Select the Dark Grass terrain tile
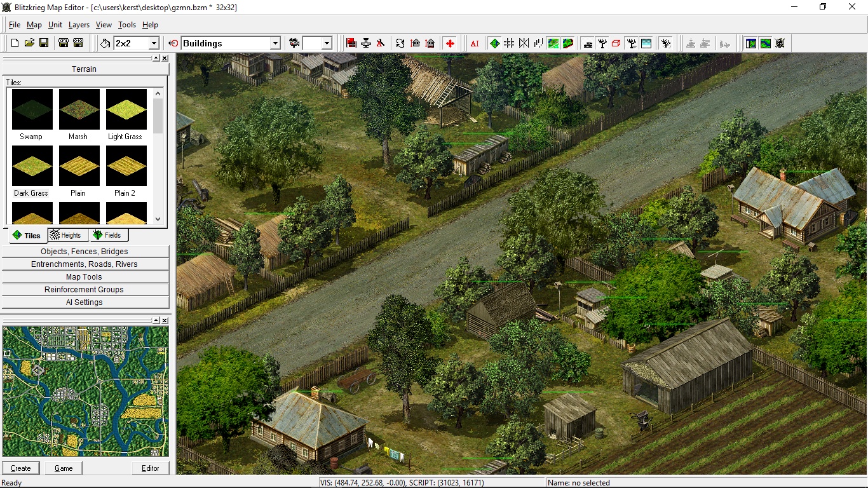The width and height of the screenshot is (868, 488). 32,172
